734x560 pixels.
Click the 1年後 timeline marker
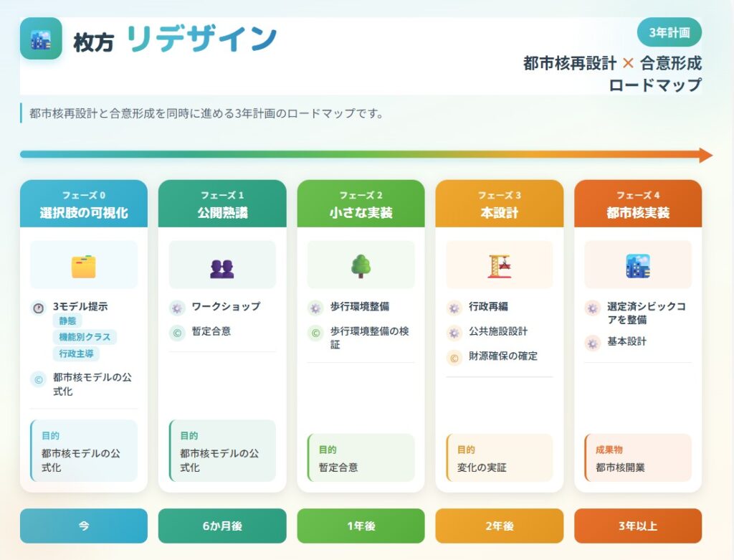click(x=361, y=526)
